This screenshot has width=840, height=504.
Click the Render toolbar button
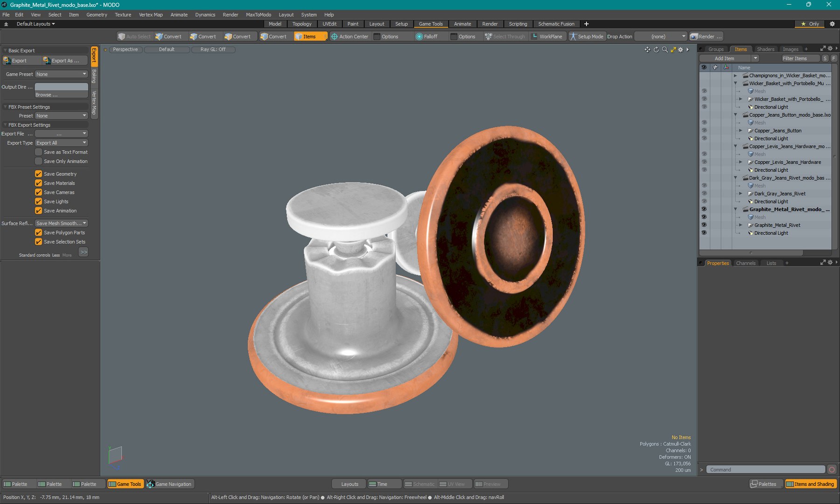pos(706,36)
